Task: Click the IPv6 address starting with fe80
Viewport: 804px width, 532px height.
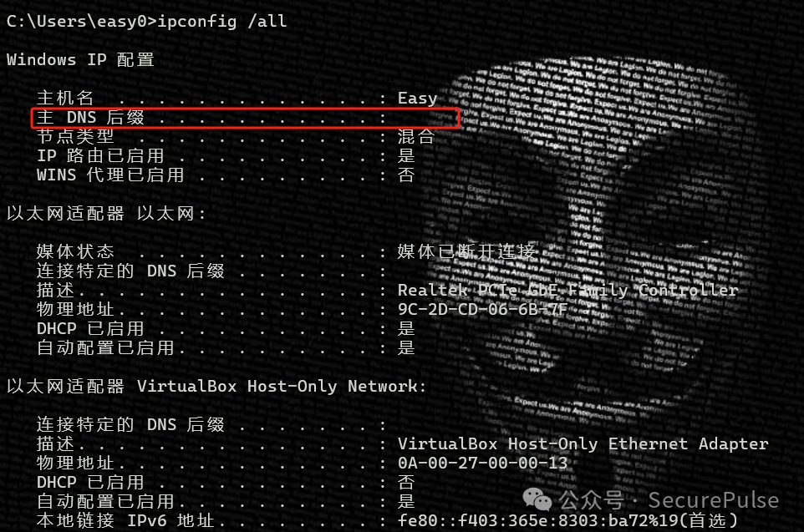Action: tap(567, 520)
